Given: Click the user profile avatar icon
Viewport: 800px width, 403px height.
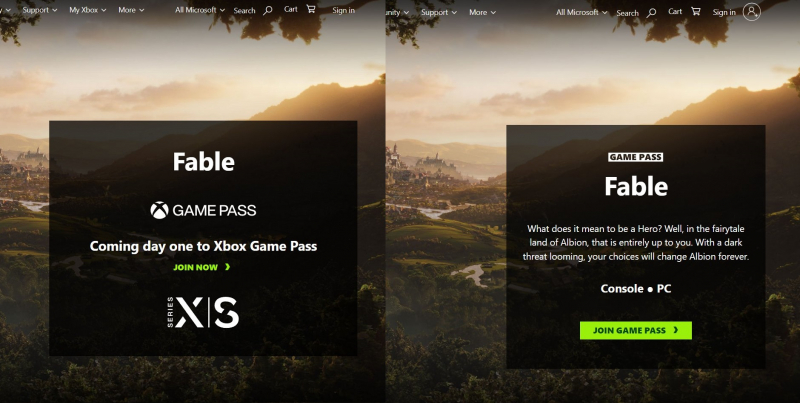Looking at the screenshot, I should click(752, 12).
